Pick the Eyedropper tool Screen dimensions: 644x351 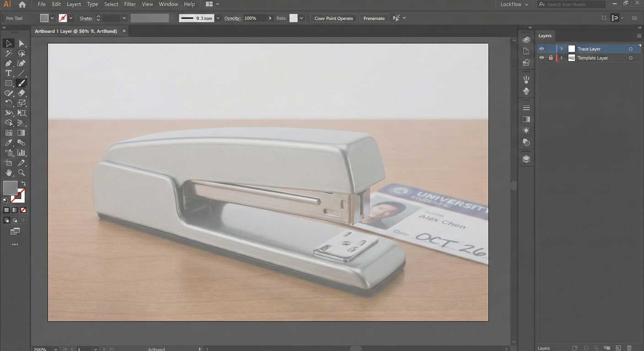[x=8, y=143]
